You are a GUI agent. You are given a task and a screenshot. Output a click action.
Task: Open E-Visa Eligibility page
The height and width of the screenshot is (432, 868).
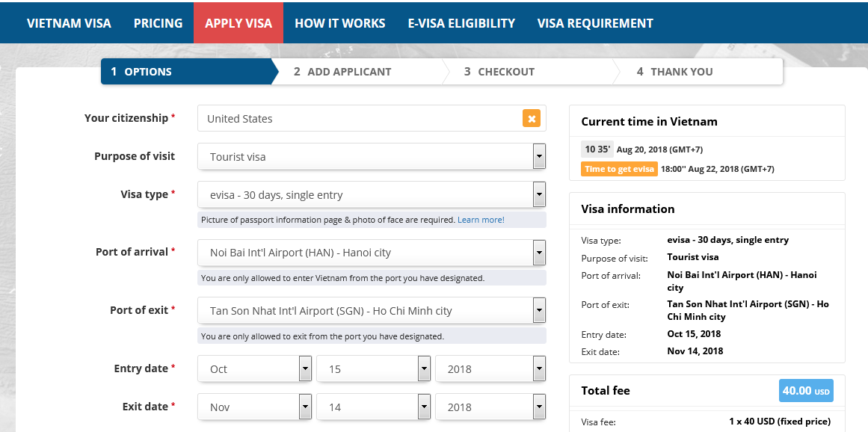(461, 23)
